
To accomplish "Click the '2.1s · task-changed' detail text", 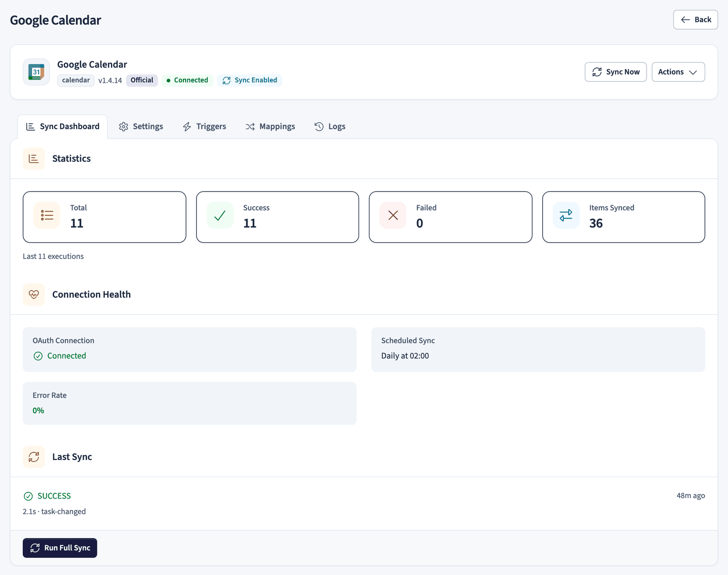I will [x=54, y=511].
